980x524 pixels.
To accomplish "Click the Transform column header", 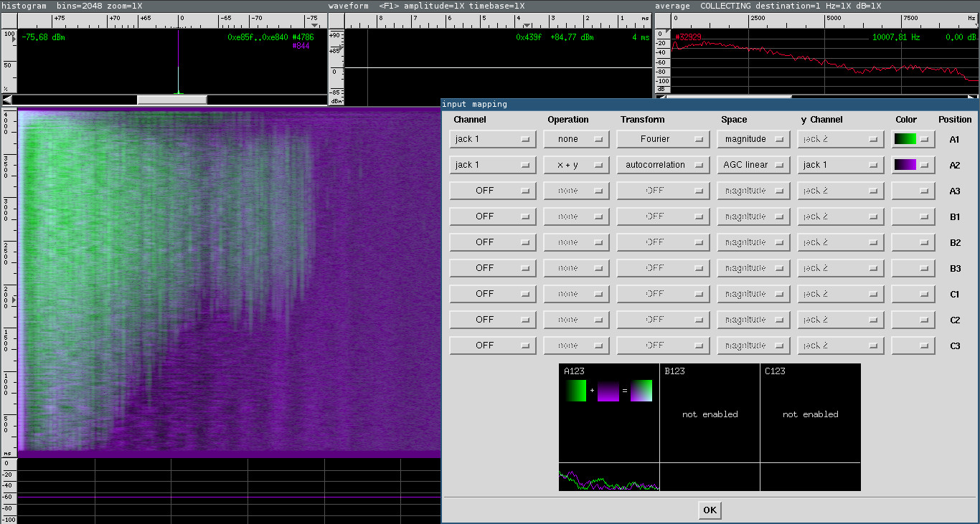I will point(642,120).
